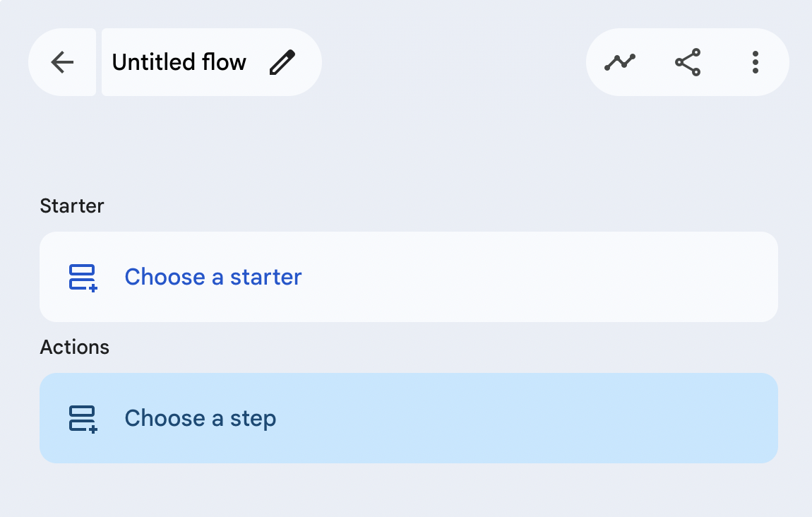This screenshot has height=517, width=812.
Task: Click the "Untitled flow" title text
Action: (179, 62)
